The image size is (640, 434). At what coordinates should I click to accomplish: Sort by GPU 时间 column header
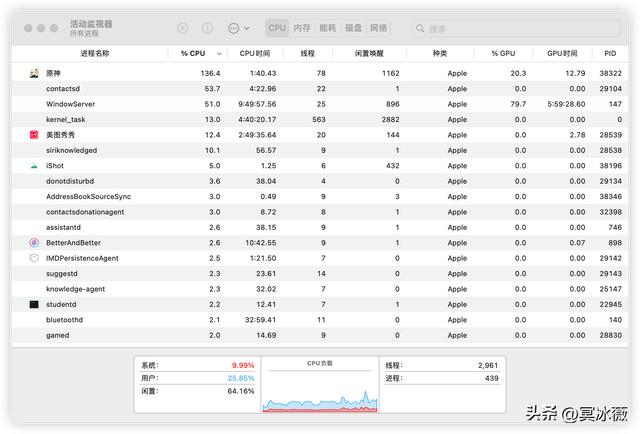[x=562, y=53]
